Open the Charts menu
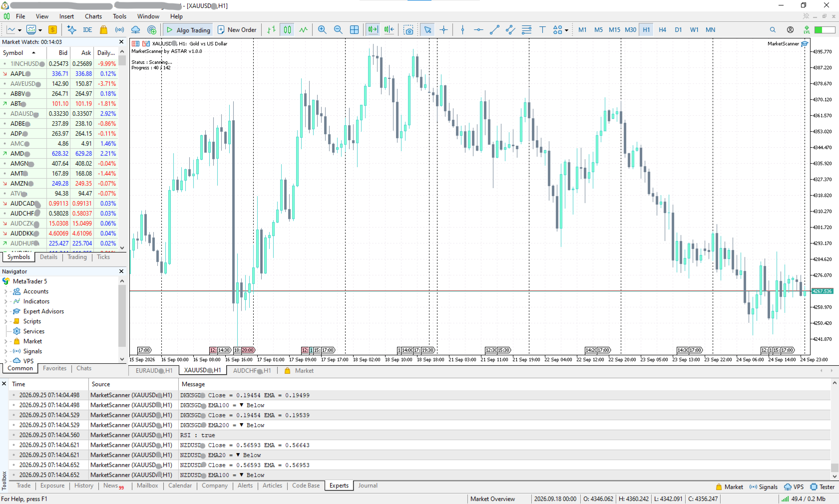The image size is (839, 504). 93,16
